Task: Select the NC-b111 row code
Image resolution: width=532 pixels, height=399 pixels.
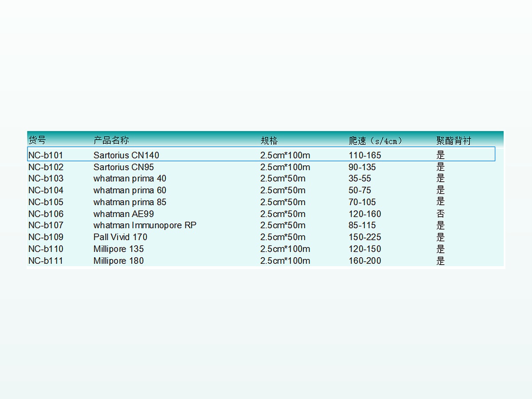Action: click(x=46, y=261)
